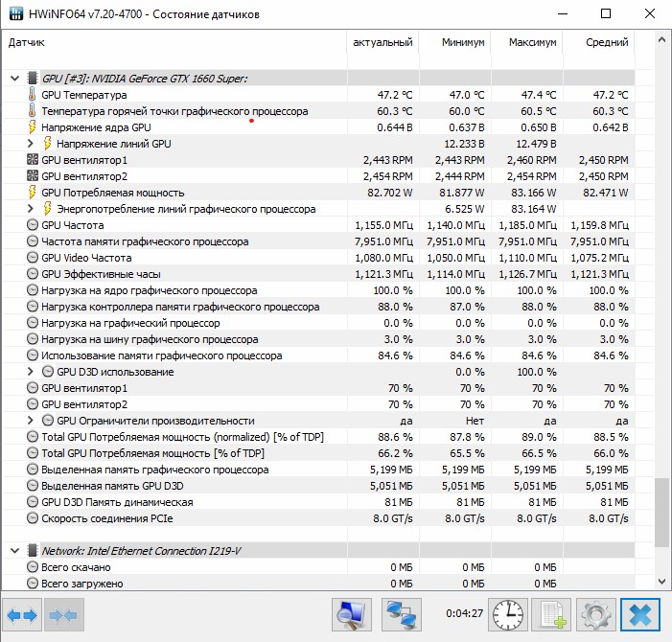Image resolution: width=672 pixels, height=642 pixels.
Task: Expand the GPU D3D использование row
Action: 31,372
